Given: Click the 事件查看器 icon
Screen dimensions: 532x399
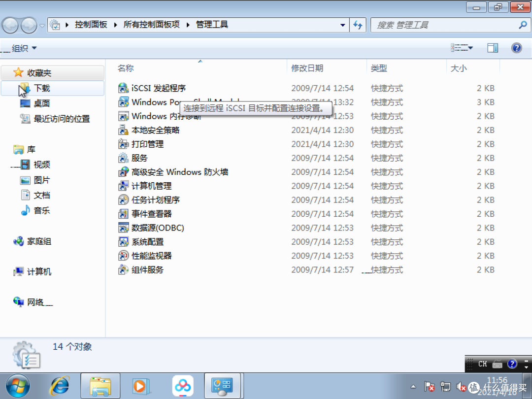Looking at the screenshot, I should (x=123, y=214).
